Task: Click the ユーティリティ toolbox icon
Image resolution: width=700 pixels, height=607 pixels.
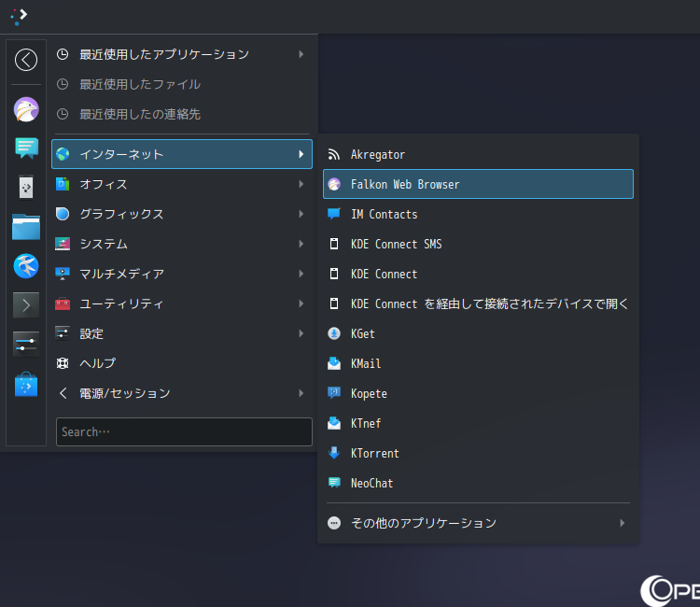Action: pyautogui.click(x=63, y=303)
